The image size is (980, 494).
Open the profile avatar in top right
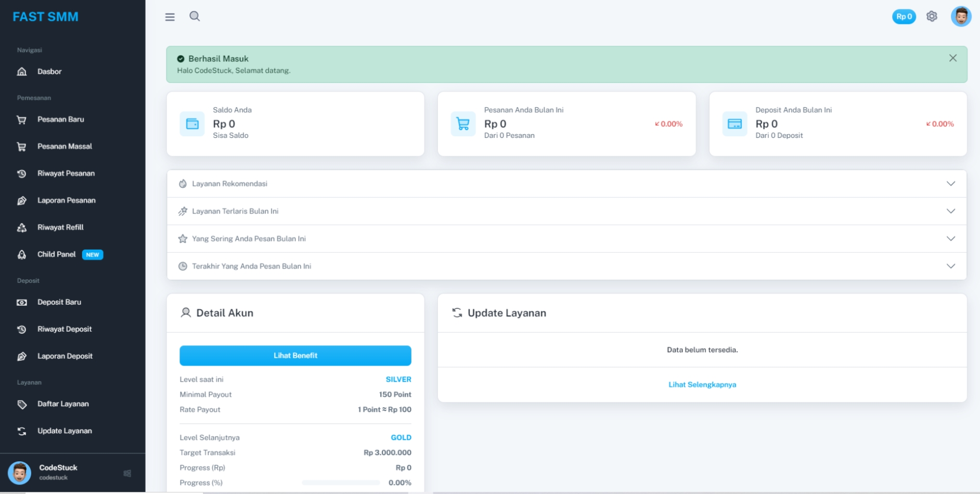tap(961, 17)
